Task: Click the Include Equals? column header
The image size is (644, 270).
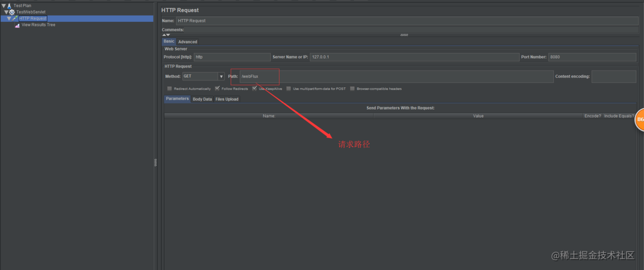Action: 619,116
